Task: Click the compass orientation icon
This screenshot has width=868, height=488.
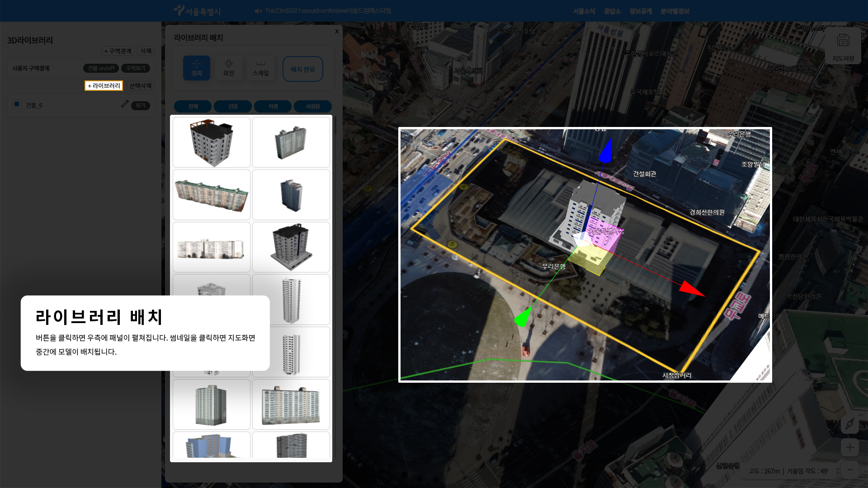Action: pyautogui.click(x=850, y=424)
